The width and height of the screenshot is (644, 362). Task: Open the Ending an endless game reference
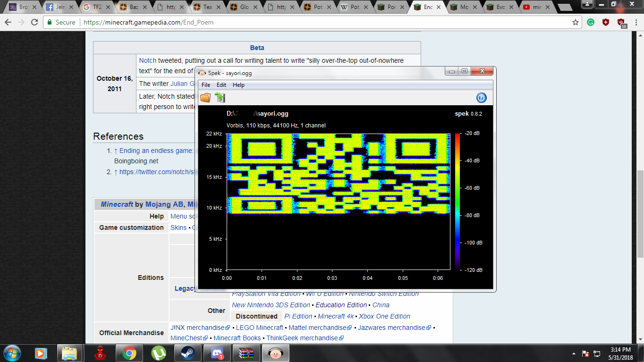point(157,151)
